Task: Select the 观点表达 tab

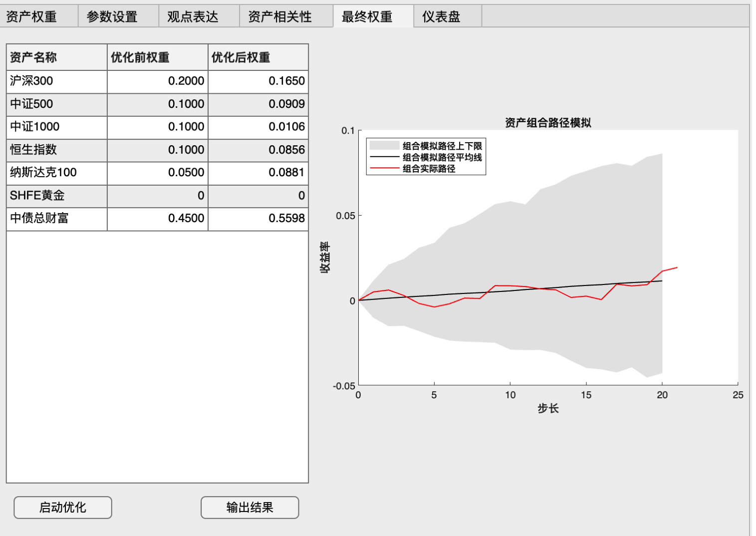Action: pos(193,16)
